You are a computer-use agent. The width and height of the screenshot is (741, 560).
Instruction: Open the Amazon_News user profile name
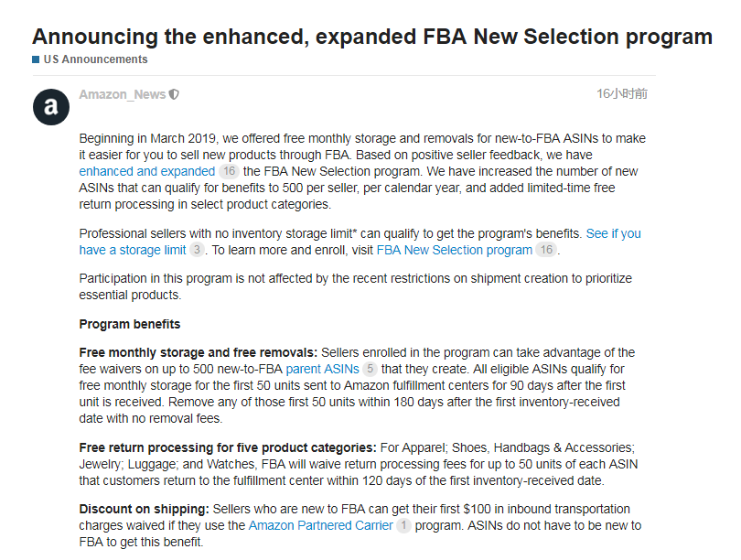pos(122,94)
